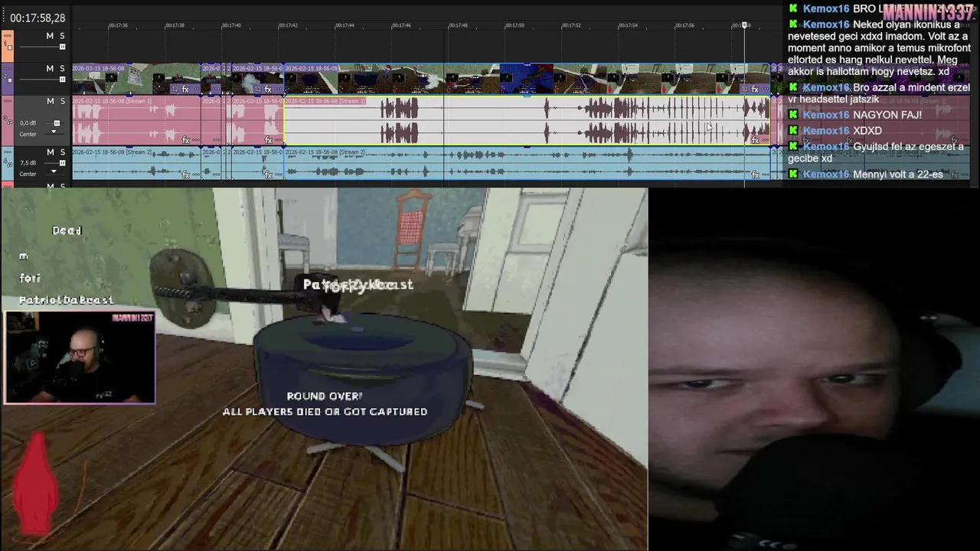This screenshot has height=551, width=980.
Task: Click Kemox16 name beside XDXD message
Action: coord(826,131)
